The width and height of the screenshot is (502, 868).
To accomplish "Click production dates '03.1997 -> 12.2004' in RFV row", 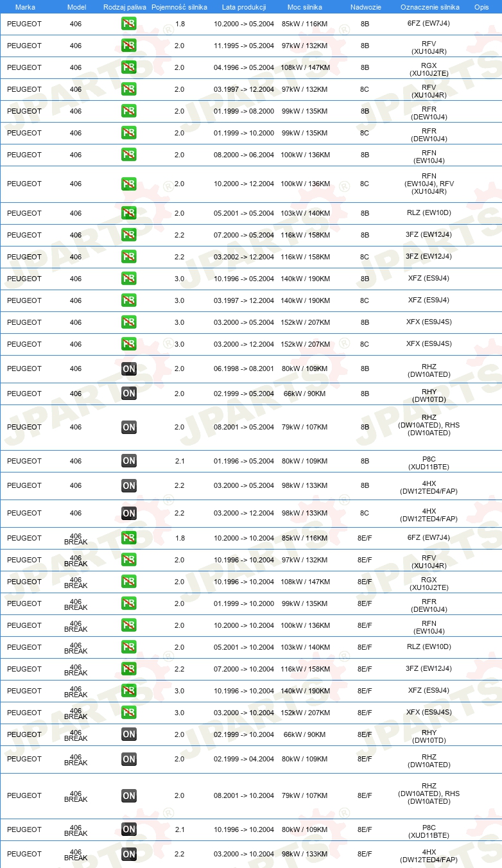I will (x=244, y=89).
